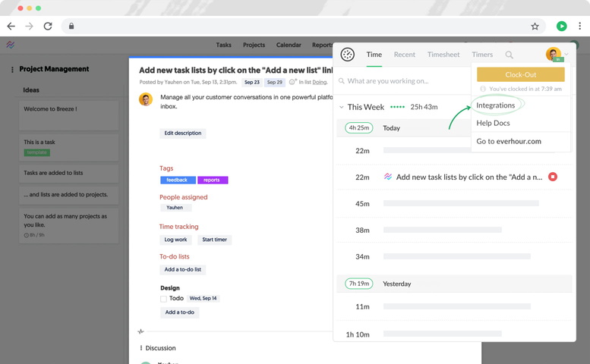Switch to the Recent tab
The height and width of the screenshot is (364, 590).
click(405, 55)
